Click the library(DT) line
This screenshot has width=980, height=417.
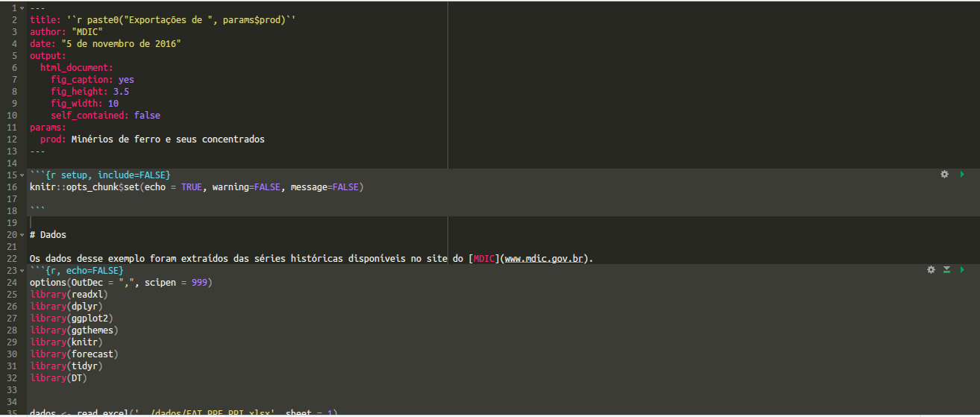click(x=58, y=377)
